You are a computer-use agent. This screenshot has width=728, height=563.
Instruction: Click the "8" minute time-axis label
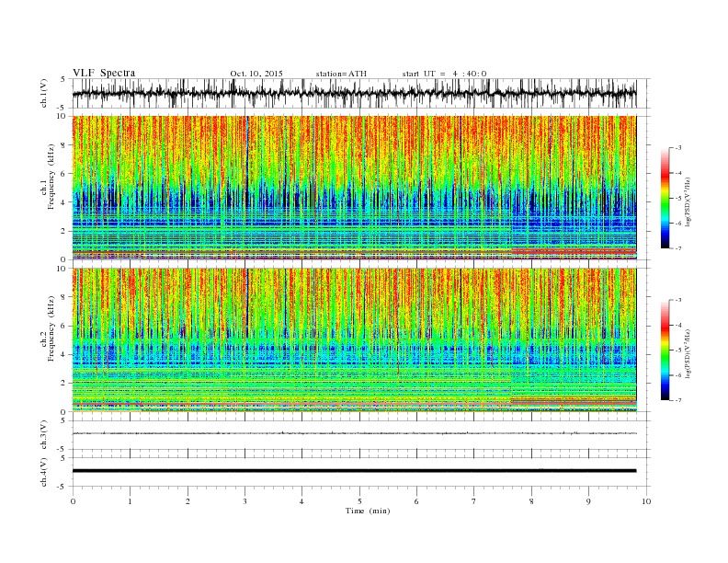[x=531, y=501]
